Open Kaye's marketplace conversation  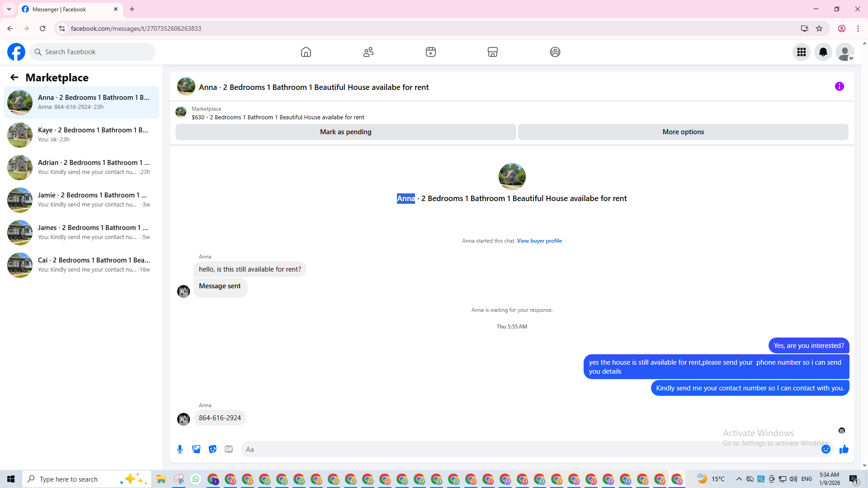coord(81,135)
